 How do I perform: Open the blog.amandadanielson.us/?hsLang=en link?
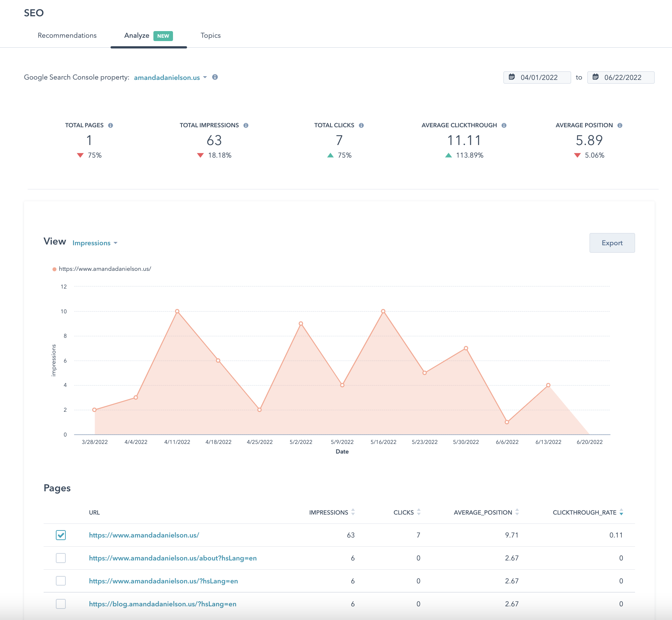[163, 604]
